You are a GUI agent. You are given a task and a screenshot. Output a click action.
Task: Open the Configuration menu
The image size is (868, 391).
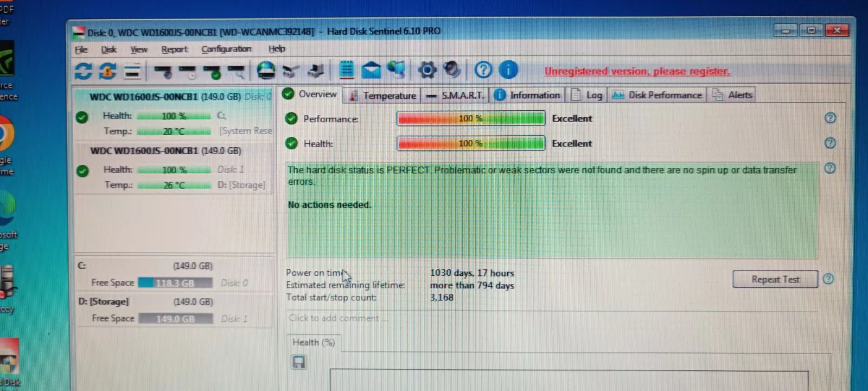[226, 49]
